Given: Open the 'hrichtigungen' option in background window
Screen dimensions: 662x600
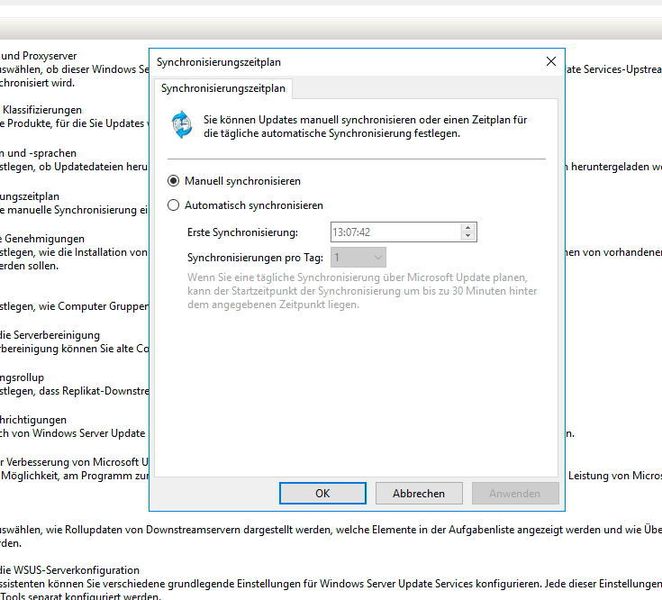Looking at the screenshot, I should pyautogui.click(x=33, y=420).
